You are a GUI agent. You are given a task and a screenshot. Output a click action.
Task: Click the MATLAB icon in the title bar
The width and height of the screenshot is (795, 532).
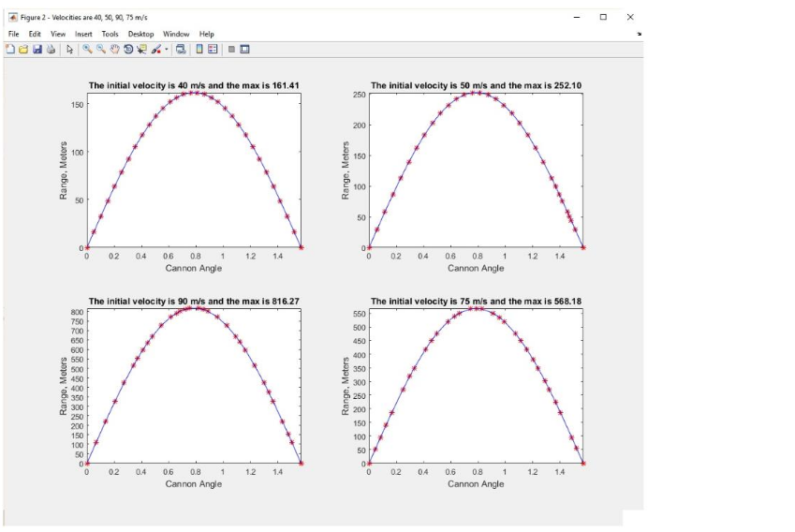13,17
